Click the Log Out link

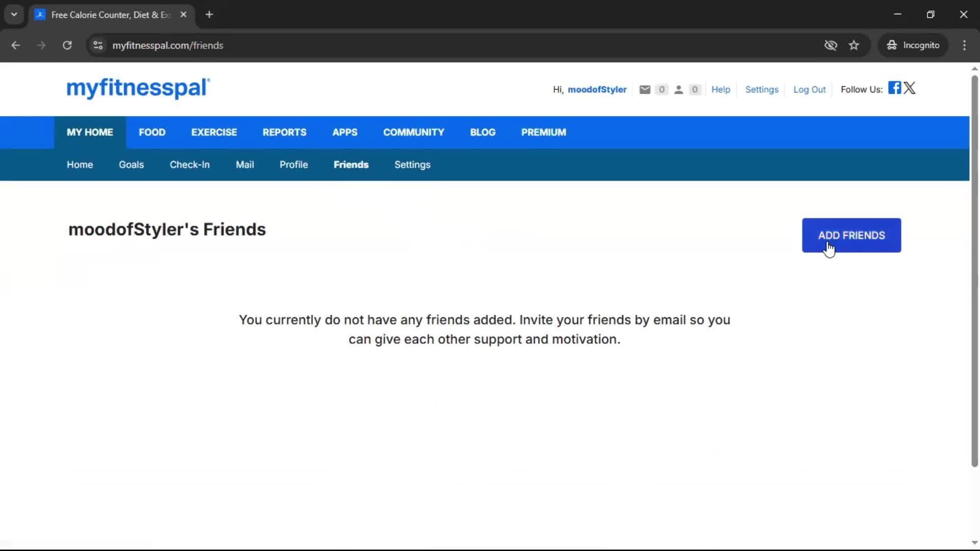click(809, 90)
